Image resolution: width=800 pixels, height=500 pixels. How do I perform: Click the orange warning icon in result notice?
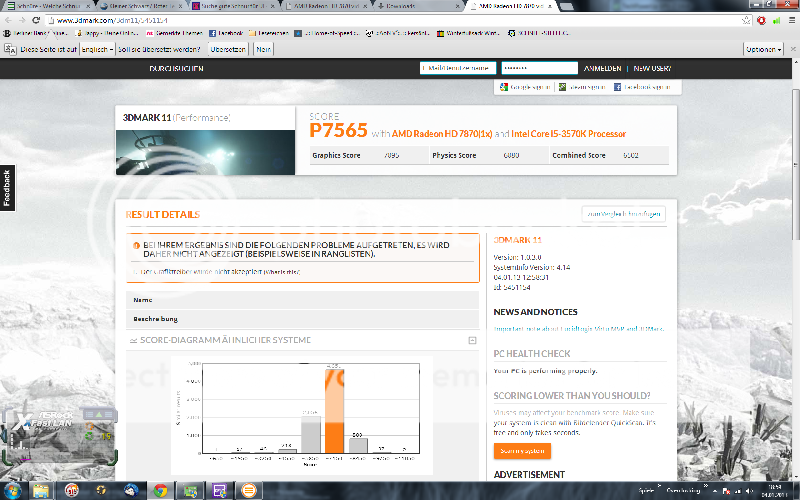click(x=136, y=245)
